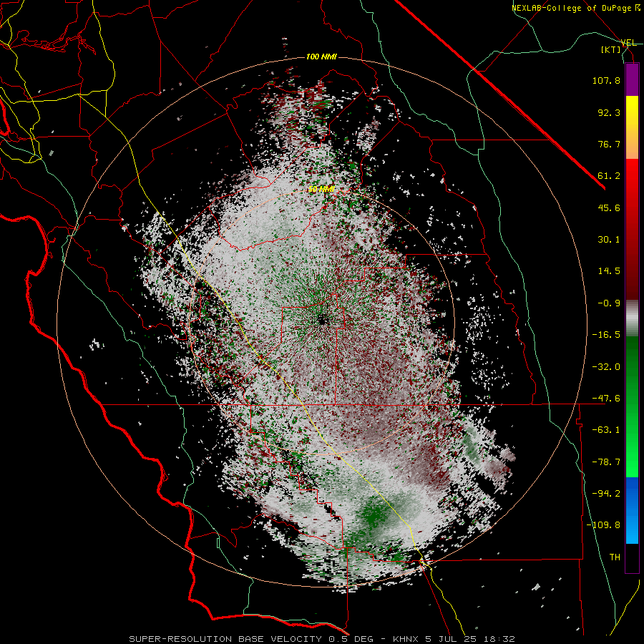Select the -32.0 velocity scale value
This screenshot has height=644, width=644.
606,367
